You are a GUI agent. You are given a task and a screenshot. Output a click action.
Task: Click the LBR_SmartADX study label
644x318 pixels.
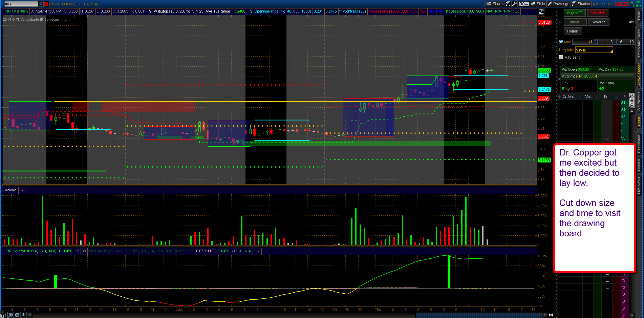click(x=30, y=251)
